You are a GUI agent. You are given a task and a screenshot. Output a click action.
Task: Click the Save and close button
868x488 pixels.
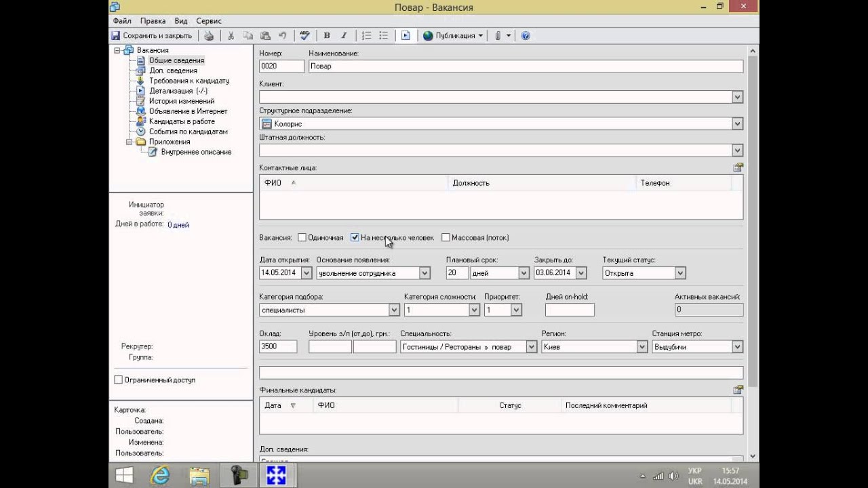coord(152,36)
